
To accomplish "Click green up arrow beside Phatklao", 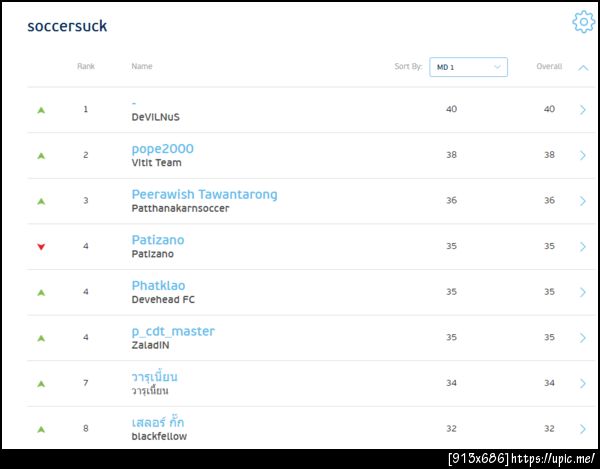I will (x=41, y=293).
